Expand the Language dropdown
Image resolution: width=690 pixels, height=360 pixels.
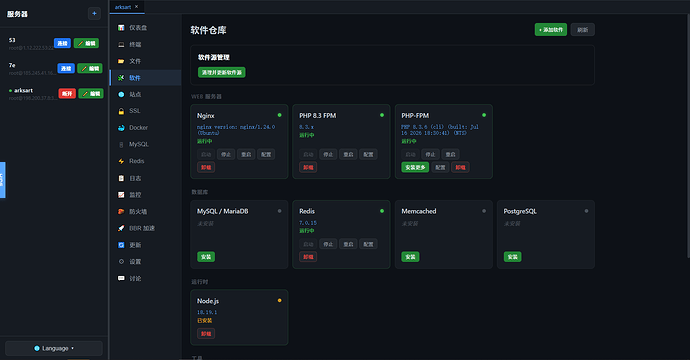pyautogui.click(x=54, y=348)
